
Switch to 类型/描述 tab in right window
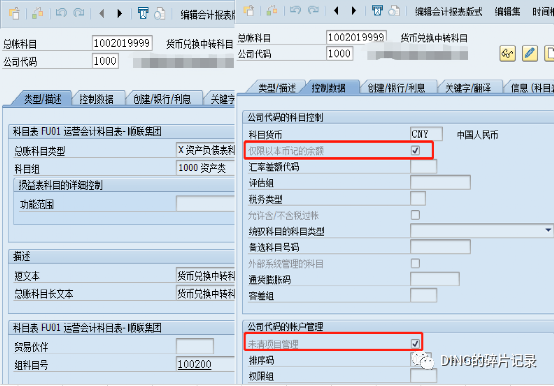pyautogui.click(x=277, y=88)
